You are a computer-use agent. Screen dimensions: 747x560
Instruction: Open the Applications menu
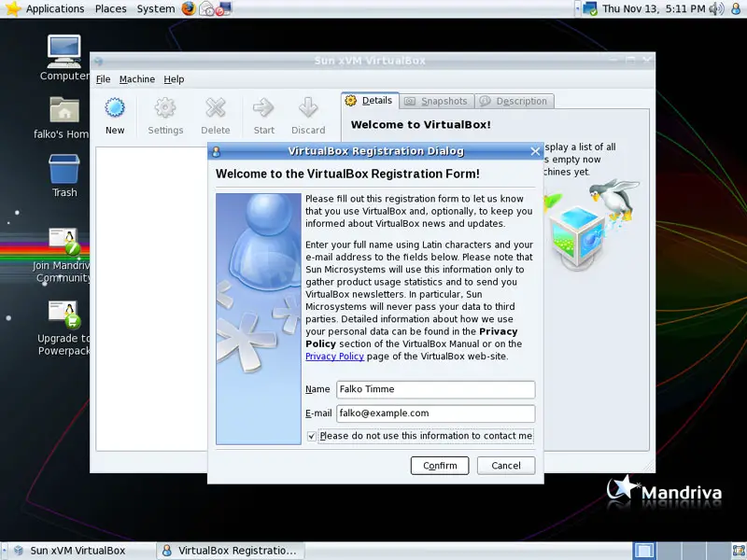55,8
